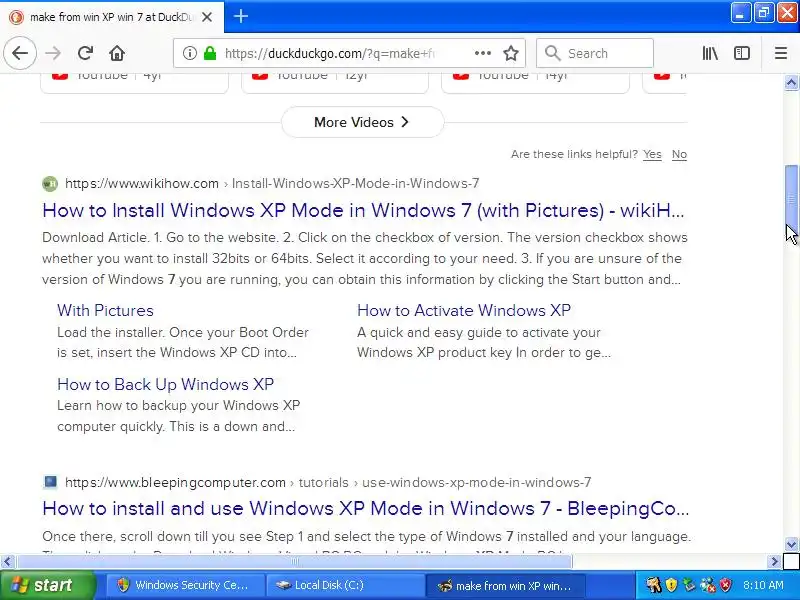Image resolution: width=800 pixels, height=600 pixels.
Task: Open the Firefox hamburger menu
Action: [x=781, y=53]
